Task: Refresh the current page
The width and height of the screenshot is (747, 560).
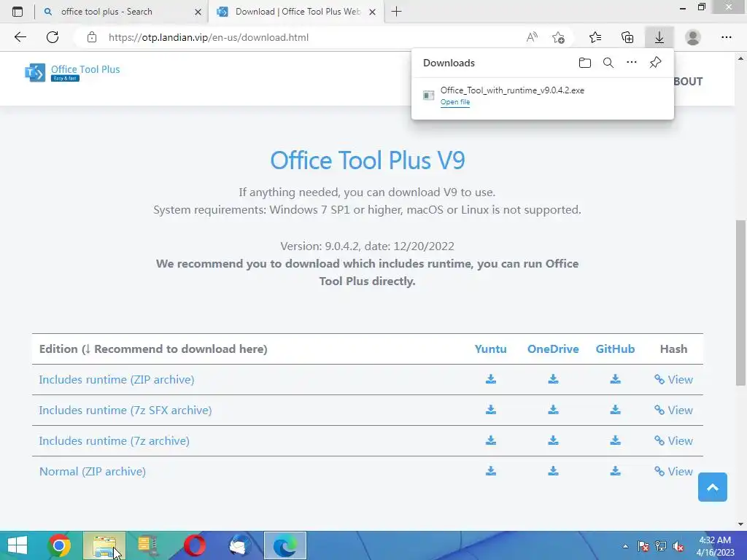Action: click(x=53, y=37)
